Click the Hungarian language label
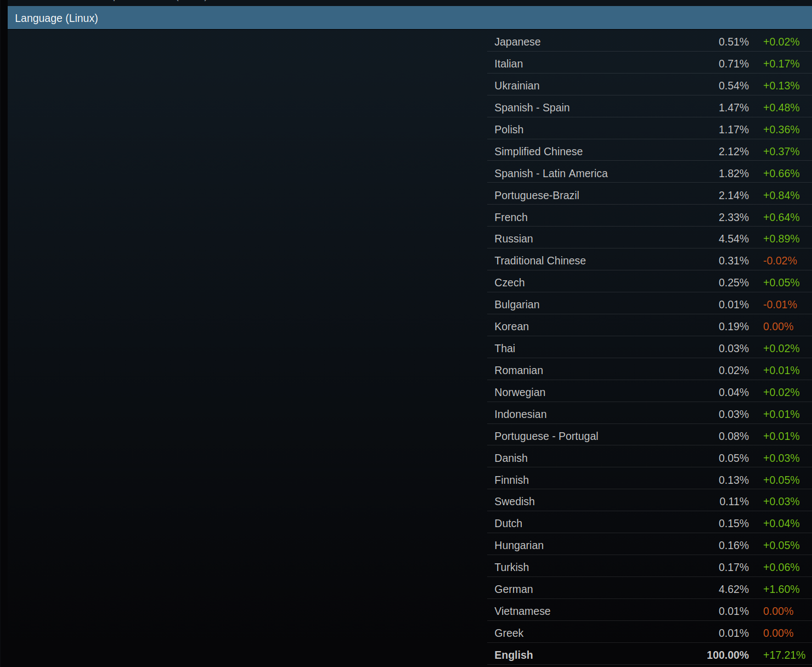812x667 pixels. point(519,545)
